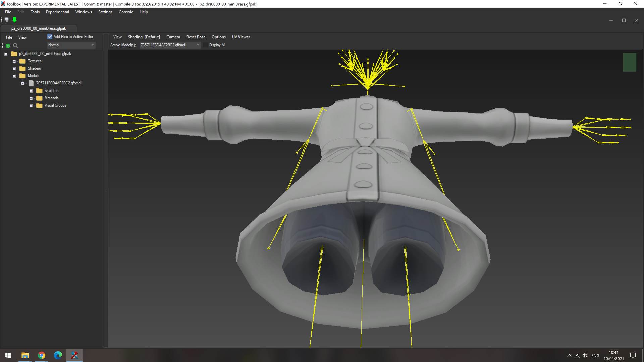This screenshot has height=362, width=644.
Task: Click the save floppy disk icon
Action: [7, 20]
